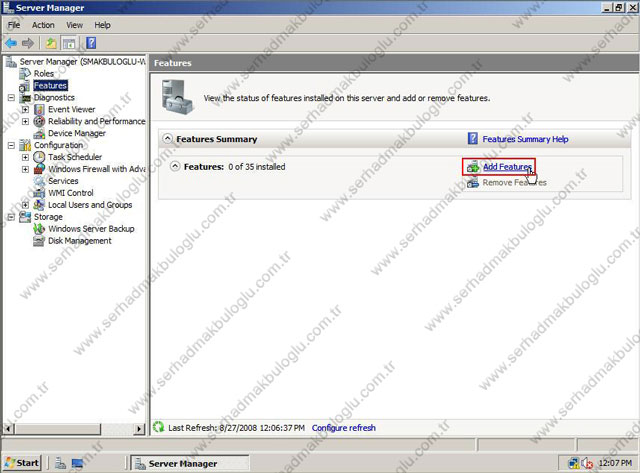Click the green refresh icon near Last Refresh

click(x=158, y=427)
